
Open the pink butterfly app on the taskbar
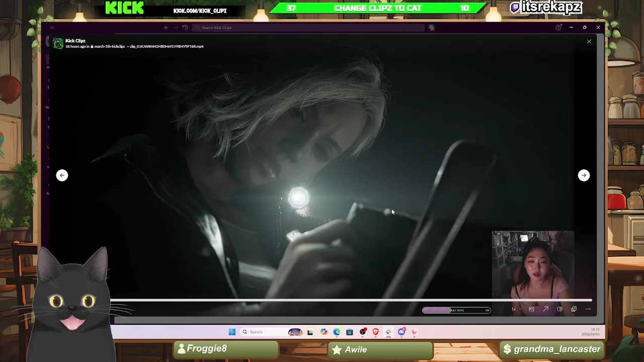[x=415, y=332]
